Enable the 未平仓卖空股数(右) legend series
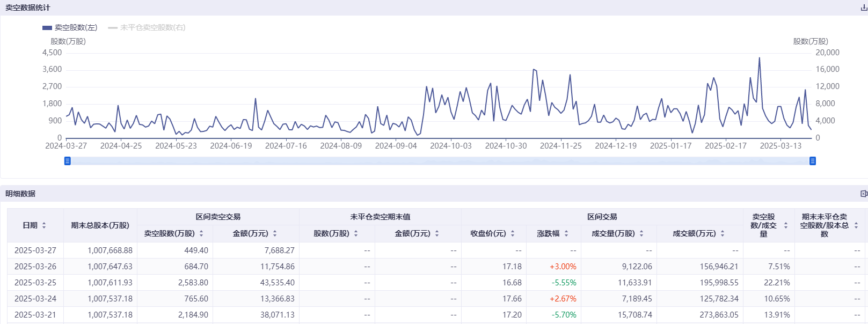 (147, 27)
